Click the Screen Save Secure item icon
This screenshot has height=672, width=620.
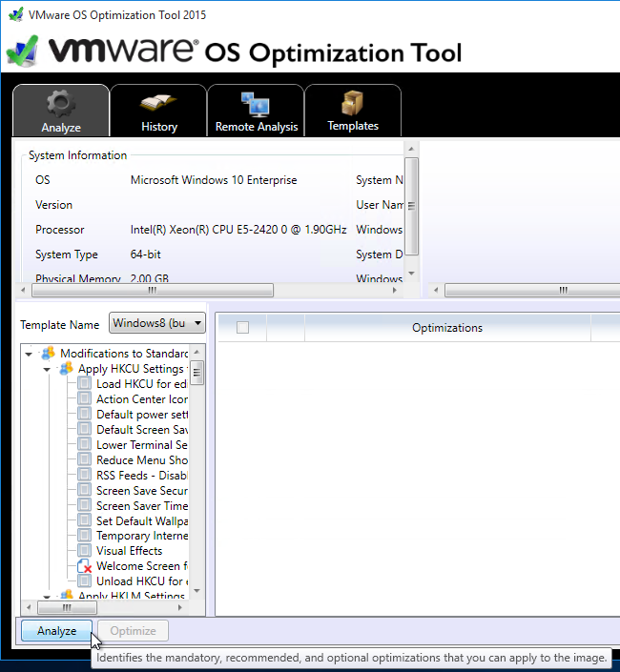coord(85,490)
